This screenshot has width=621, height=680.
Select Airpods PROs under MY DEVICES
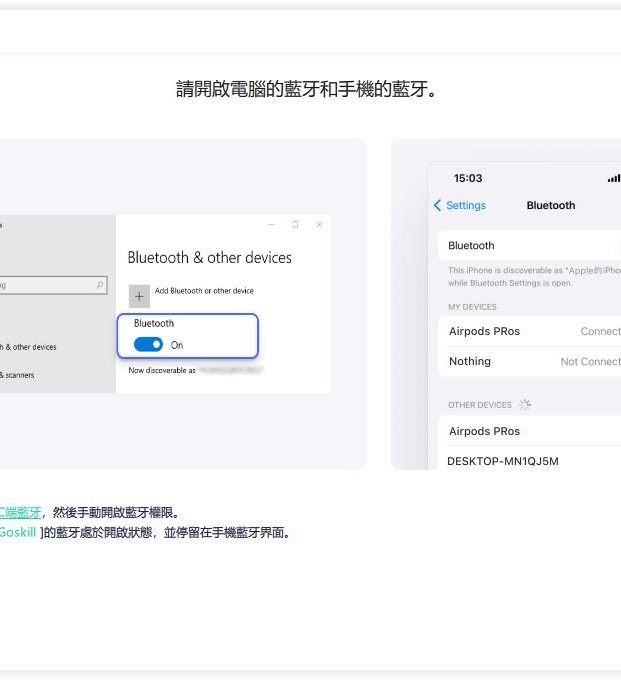tap(484, 331)
